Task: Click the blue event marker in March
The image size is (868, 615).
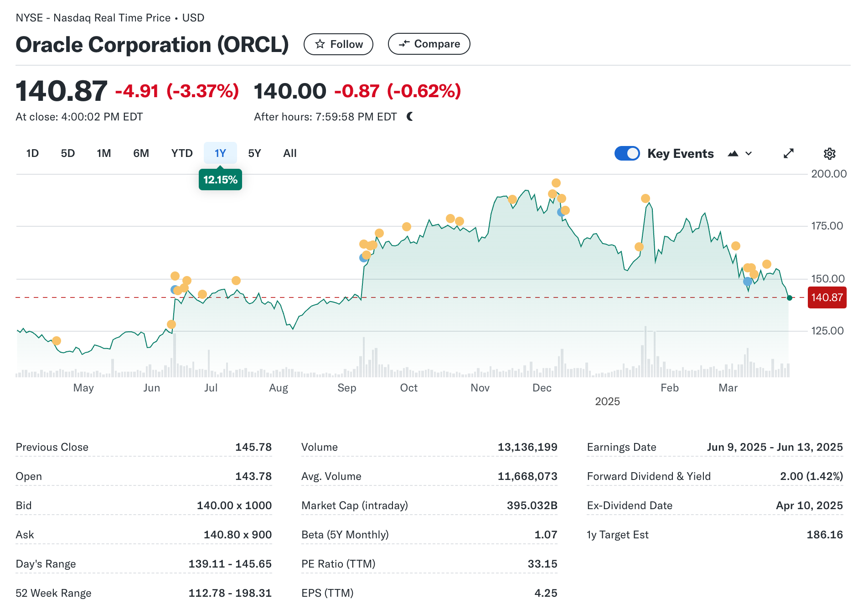Action: pyautogui.click(x=748, y=281)
